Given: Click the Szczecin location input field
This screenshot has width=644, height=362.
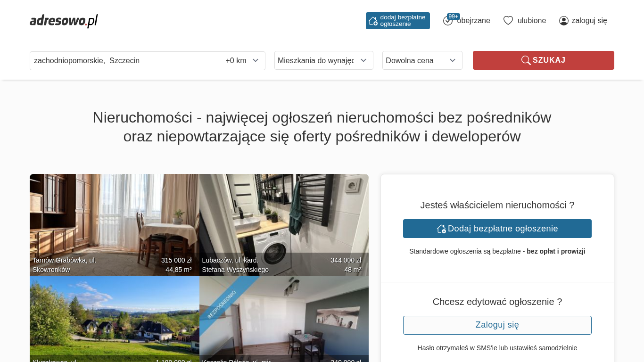Looking at the screenshot, I should 125,61.
